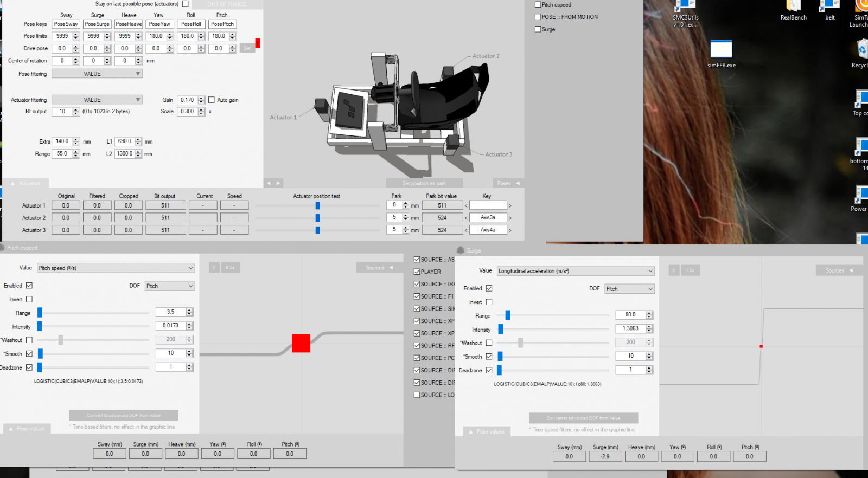Click the Set position as park button

(x=424, y=183)
